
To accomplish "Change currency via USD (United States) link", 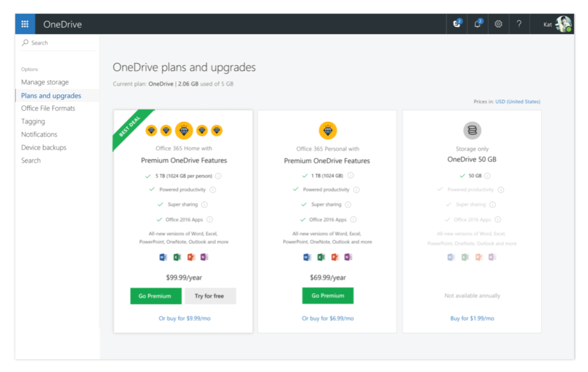I will point(518,102).
